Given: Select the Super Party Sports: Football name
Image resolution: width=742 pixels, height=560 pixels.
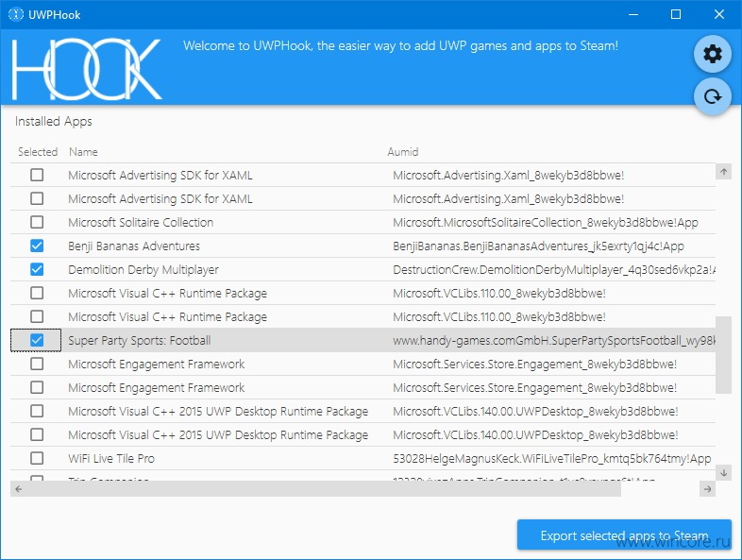Looking at the screenshot, I should [140, 340].
